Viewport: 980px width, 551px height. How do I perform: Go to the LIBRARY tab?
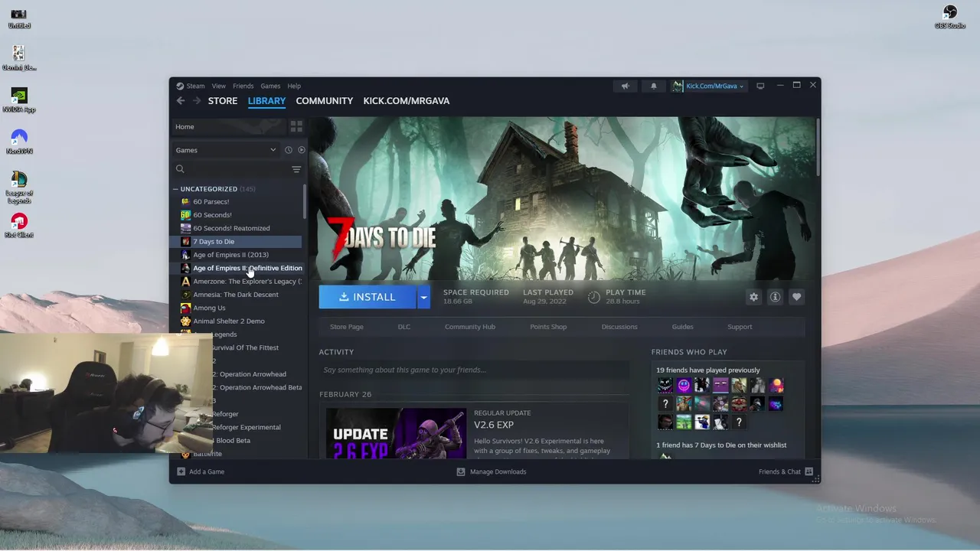coord(266,101)
